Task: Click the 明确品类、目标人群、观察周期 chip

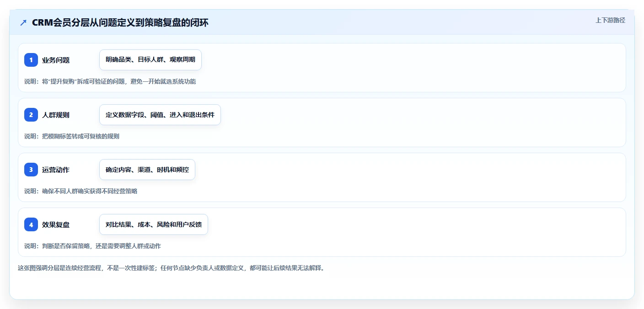Action: point(150,60)
